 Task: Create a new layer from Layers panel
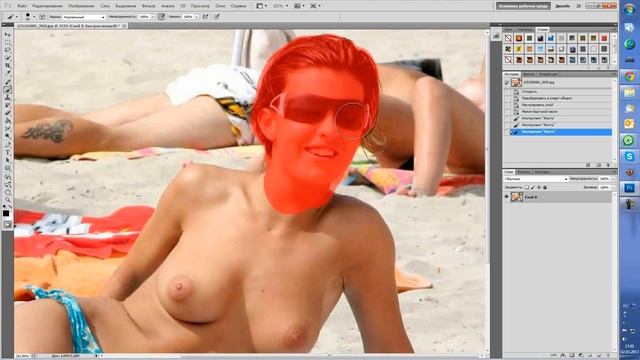[x=599, y=356]
